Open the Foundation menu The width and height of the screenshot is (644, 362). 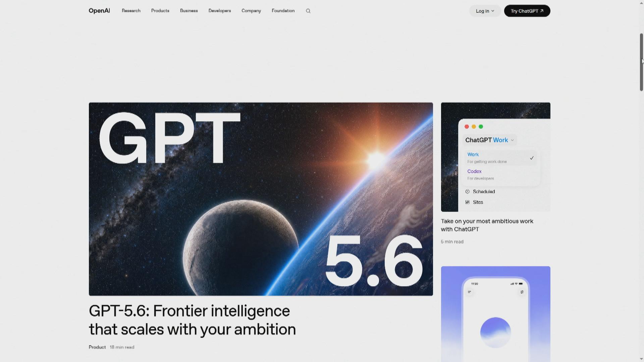point(283,11)
